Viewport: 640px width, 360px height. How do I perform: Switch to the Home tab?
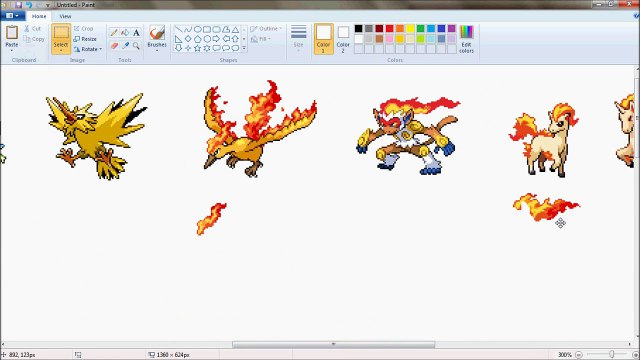39,16
